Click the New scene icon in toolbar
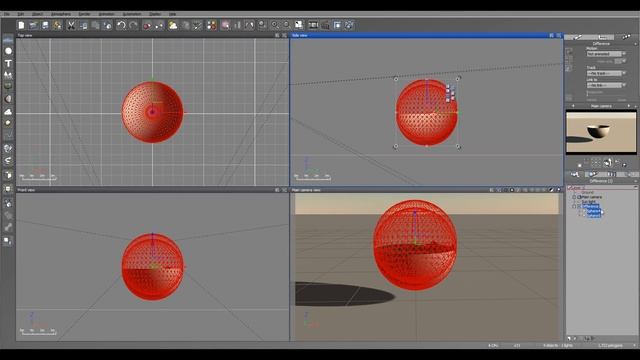 (21, 25)
